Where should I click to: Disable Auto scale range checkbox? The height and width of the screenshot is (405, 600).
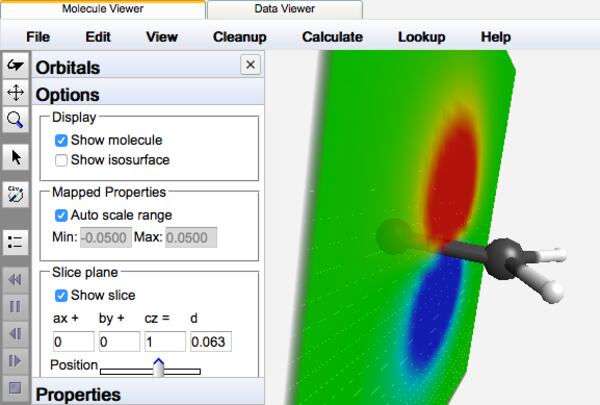tap(61, 215)
